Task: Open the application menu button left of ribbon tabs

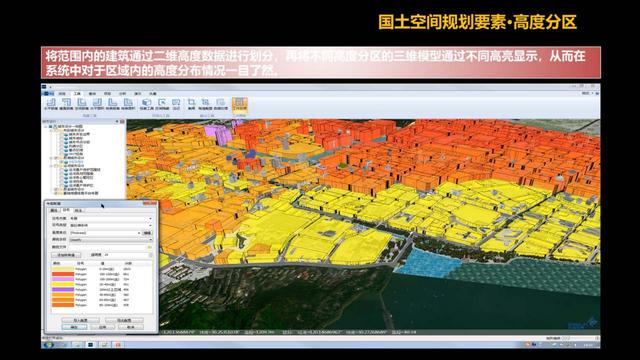Action: click(x=48, y=93)
